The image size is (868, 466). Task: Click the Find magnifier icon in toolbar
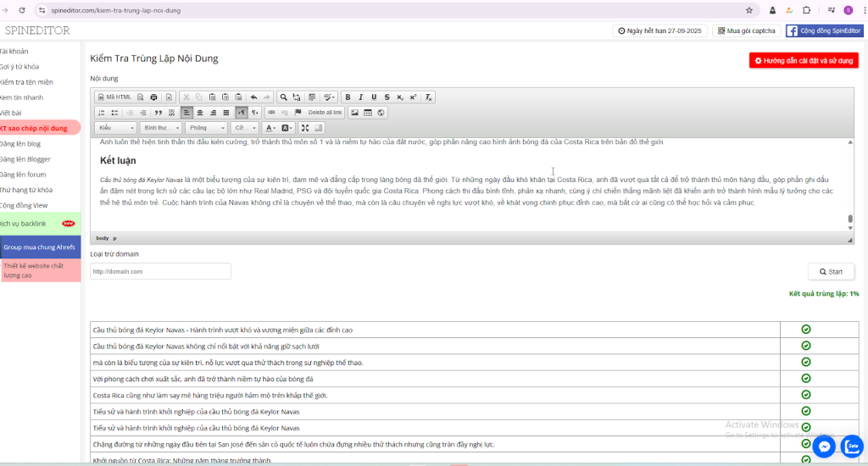pyautogui.click(x=285, y=97)
